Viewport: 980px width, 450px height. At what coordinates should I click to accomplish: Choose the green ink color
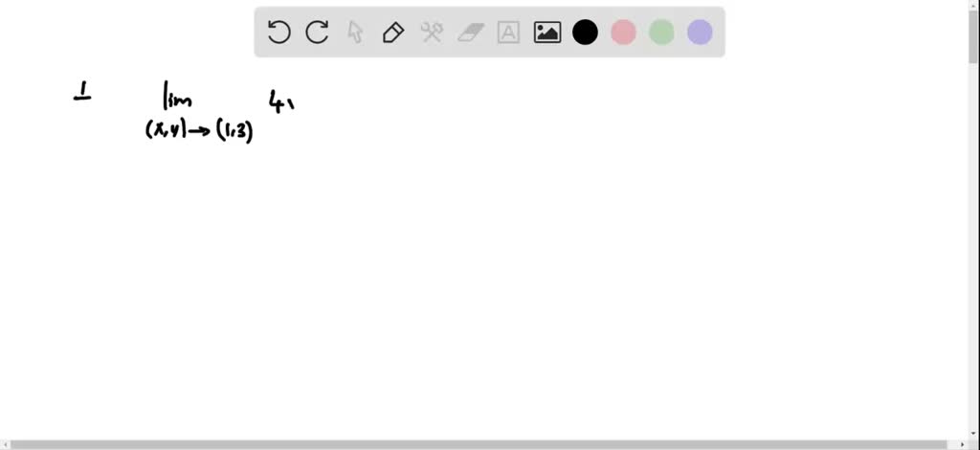(x=661, y=32)
